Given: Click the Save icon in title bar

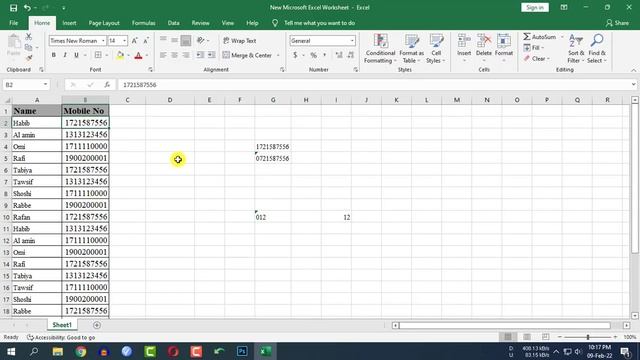Looking at the screenshot, I should tap(13, 8).
